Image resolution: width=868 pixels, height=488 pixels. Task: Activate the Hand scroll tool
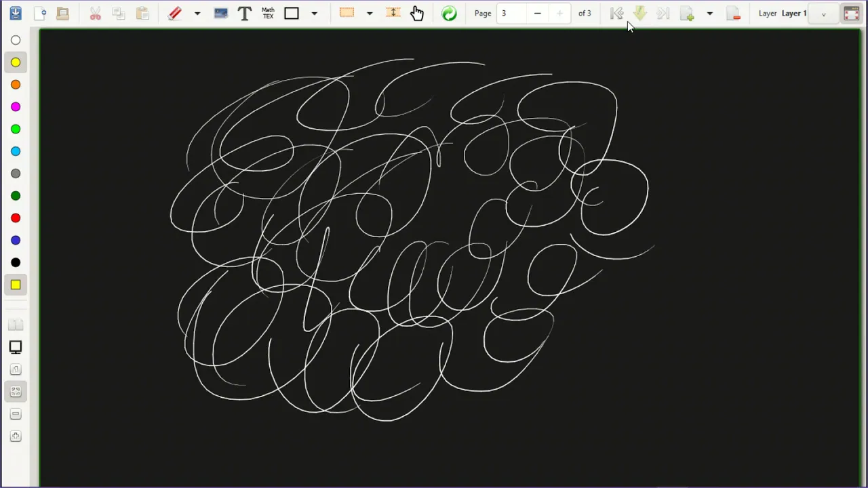click(416, 13)
